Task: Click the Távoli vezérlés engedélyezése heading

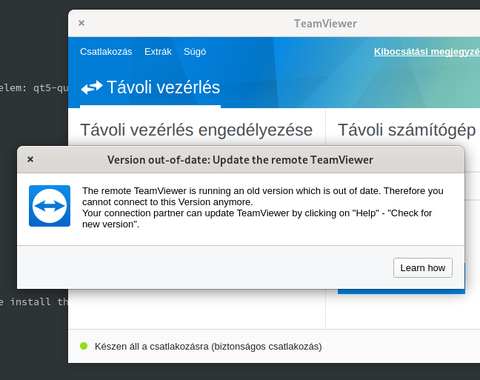Action: point(196,130)
